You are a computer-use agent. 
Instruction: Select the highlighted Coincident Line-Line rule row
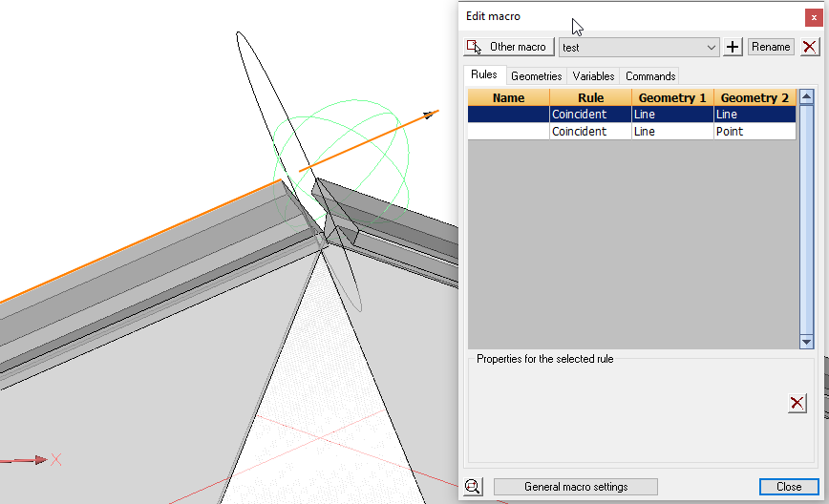(630, 115)
